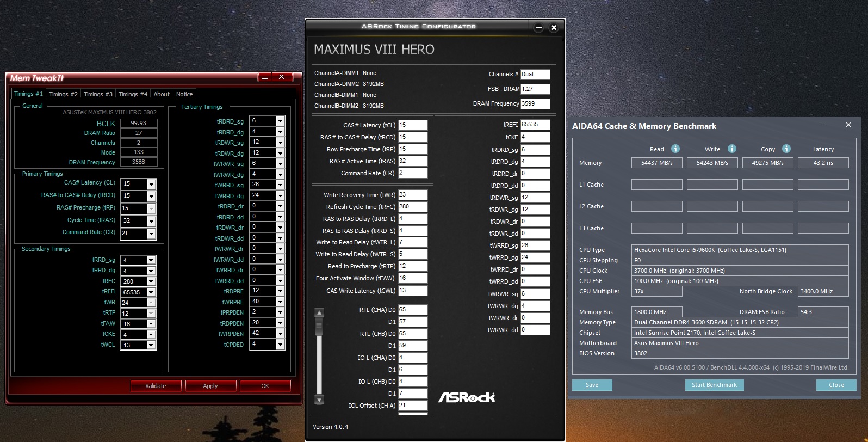Viewport: 868px width, 442px height.
Task: Open tREFi dropdown in Secondary Timings
Action: click(151, 292)
